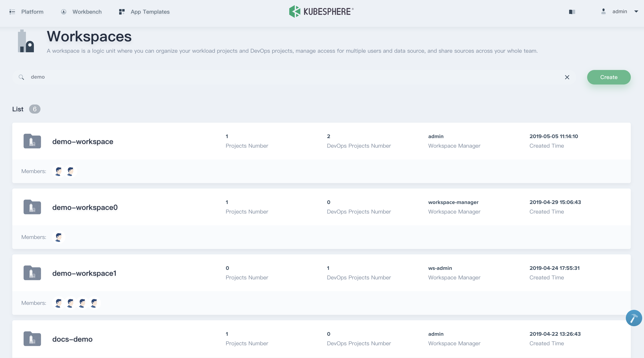Expand the admin user dropdown arrow
Screen dimensions: 644x358
[636, 12]
